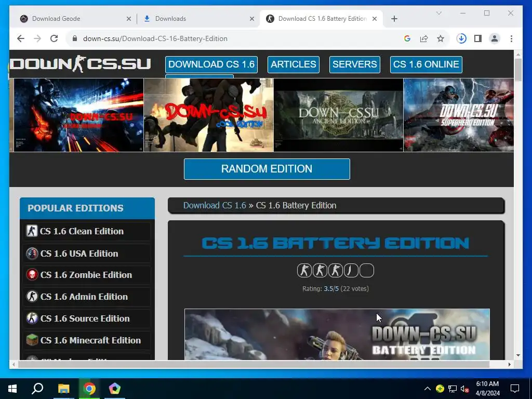Screen dimensions: 532x399
Task: Open CS 1.6 USA Edition
Action: tap(87, 254)
